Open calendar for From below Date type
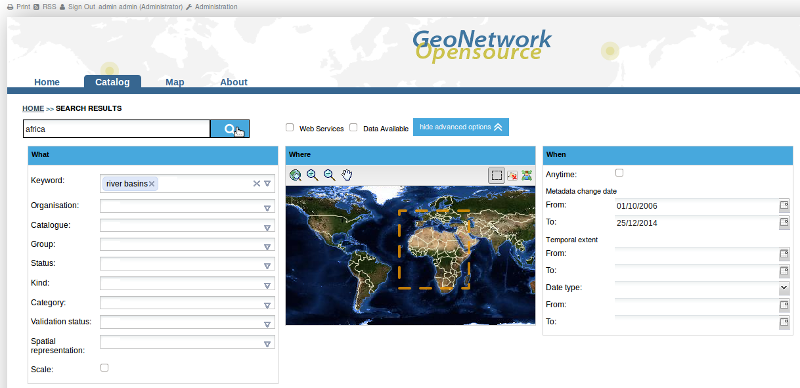This screenshot has width=800, height=388. click(x=784, y=305)
